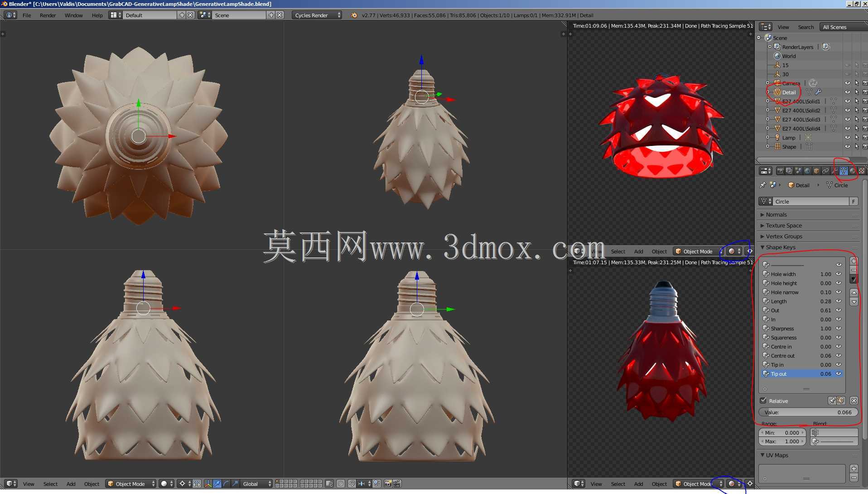The image size is (868, 494).
Task: Click the OpenGL render animation clapper icon
Action: pyautogui.click(x=397, y=484)
